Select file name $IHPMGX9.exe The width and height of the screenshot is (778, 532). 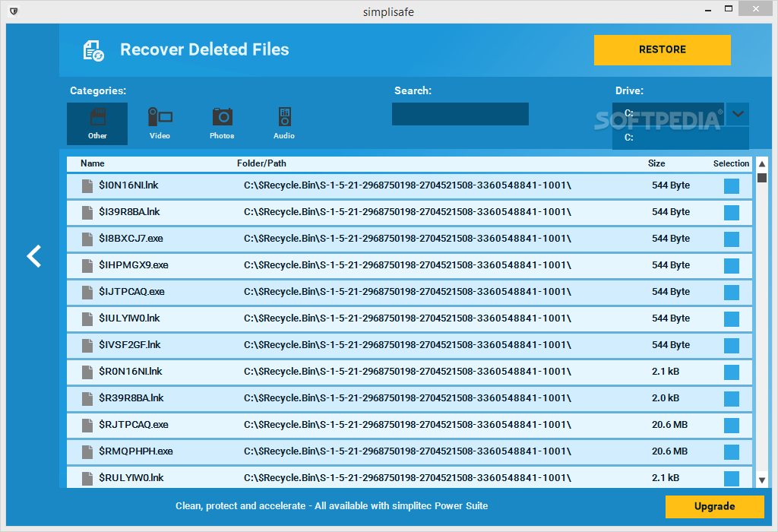click(134, 265)
